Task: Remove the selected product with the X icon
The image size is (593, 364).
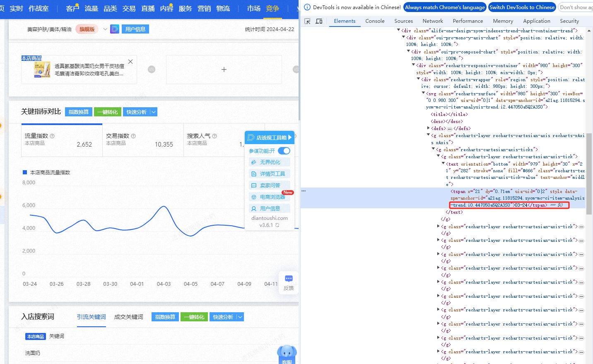Action: (x=130, y=62)
